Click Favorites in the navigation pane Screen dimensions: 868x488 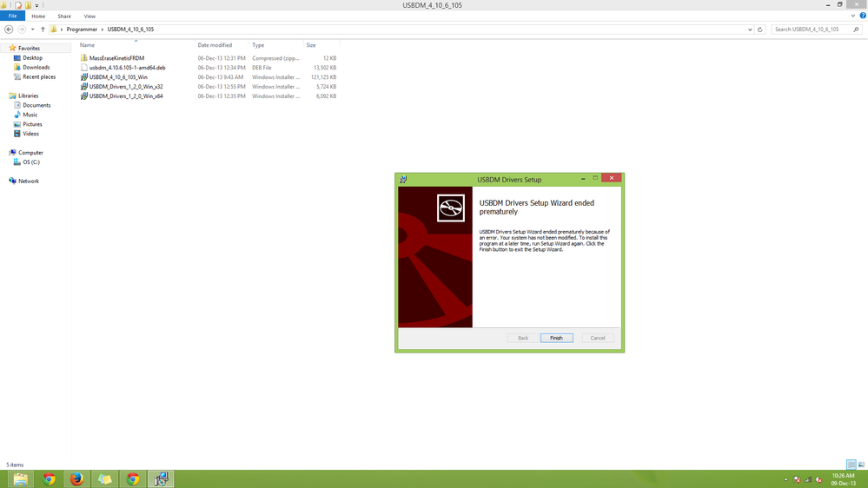29,48
